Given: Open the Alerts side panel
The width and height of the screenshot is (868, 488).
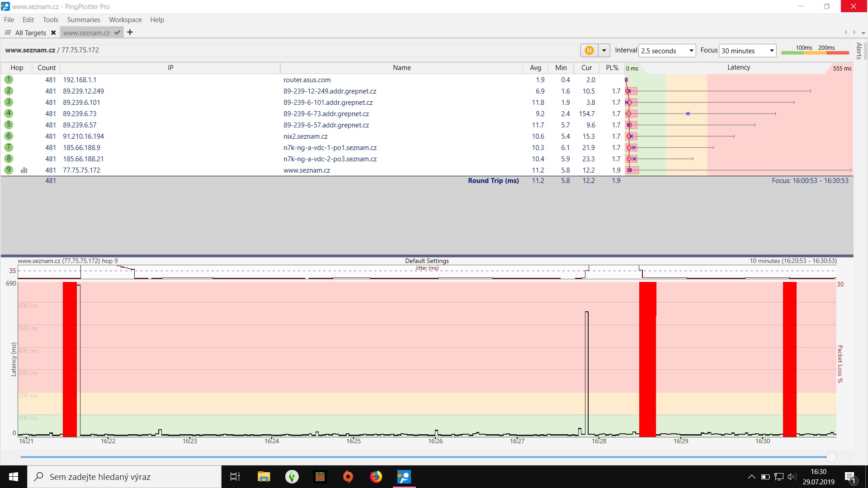Looking at the screenshot, I should tap(859, 51).
